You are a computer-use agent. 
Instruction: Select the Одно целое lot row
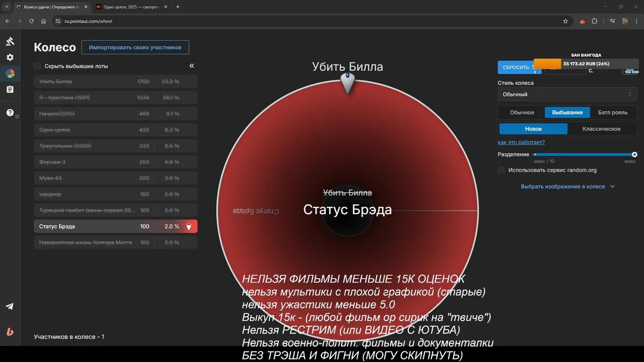pyautogui.click(x=116, y=130)
